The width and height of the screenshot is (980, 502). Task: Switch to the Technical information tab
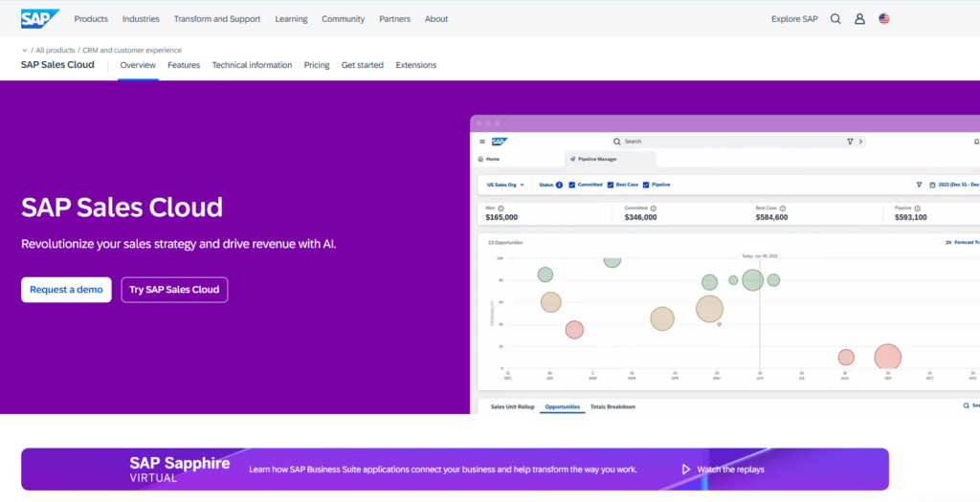coord(252,65)
